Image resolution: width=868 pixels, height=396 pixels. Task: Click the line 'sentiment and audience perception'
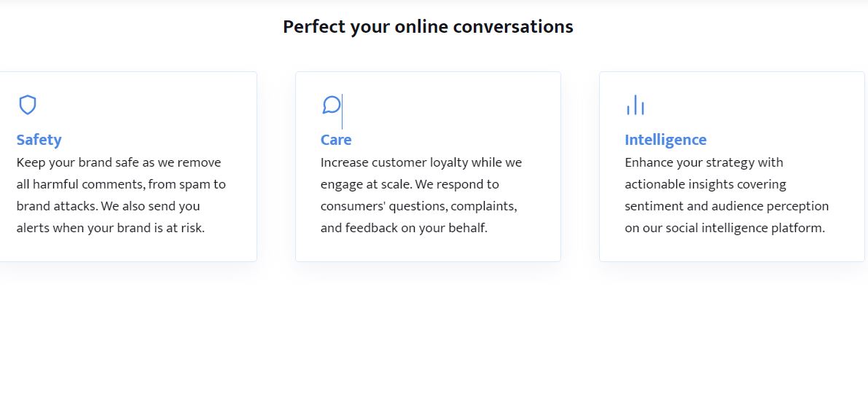point(727,206)
